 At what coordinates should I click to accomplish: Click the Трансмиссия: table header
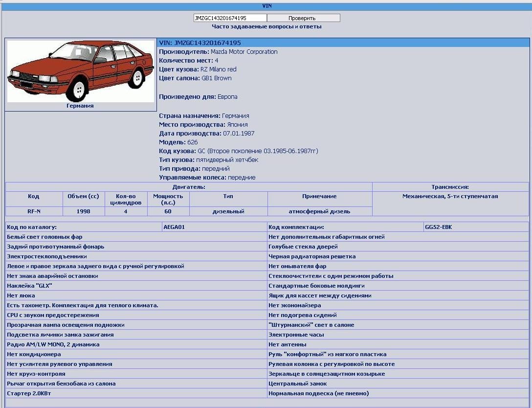coord(450,187)
